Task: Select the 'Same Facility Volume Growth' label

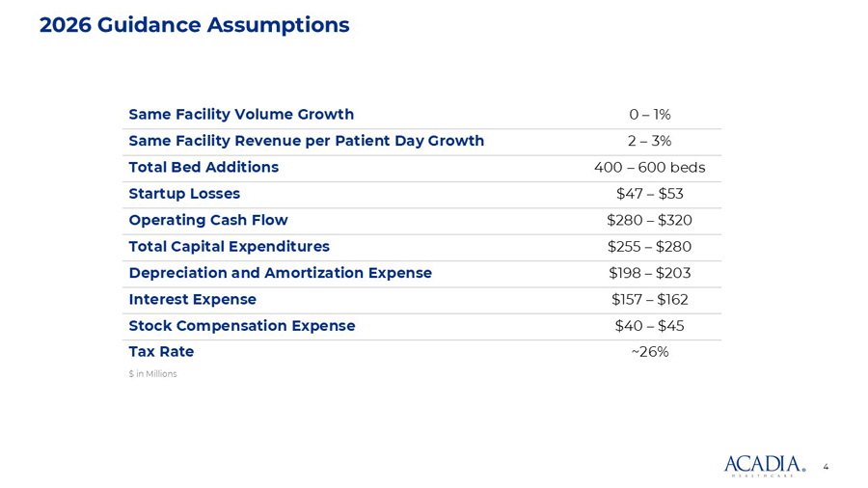Action: [241, 115]
